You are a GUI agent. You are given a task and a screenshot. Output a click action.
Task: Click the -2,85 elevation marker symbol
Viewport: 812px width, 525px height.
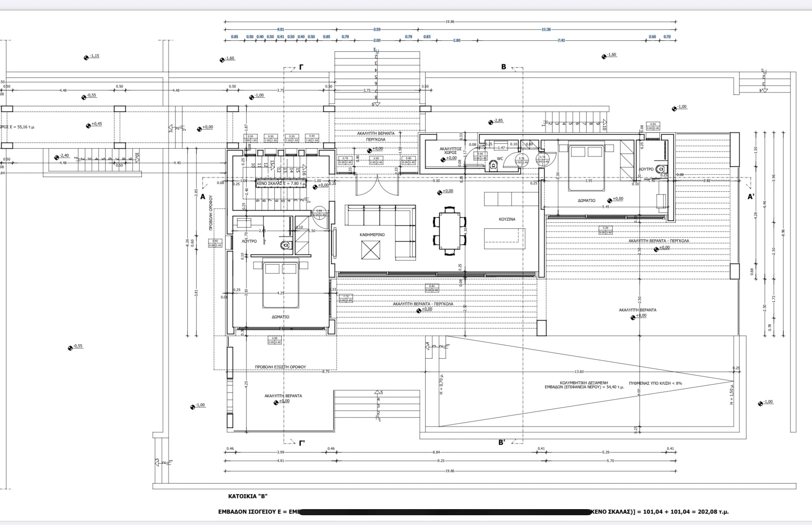[x=490, y=122]
